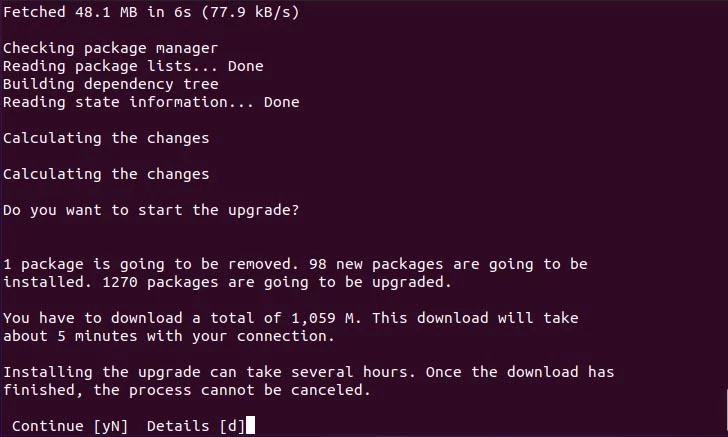Click the 'Checking package manager' line

110,48
